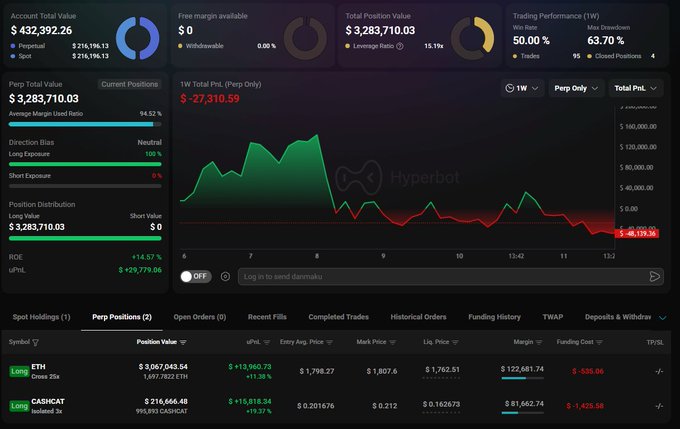
Task: Open the Perp Only dropdown
Action: tap(576, 88)
